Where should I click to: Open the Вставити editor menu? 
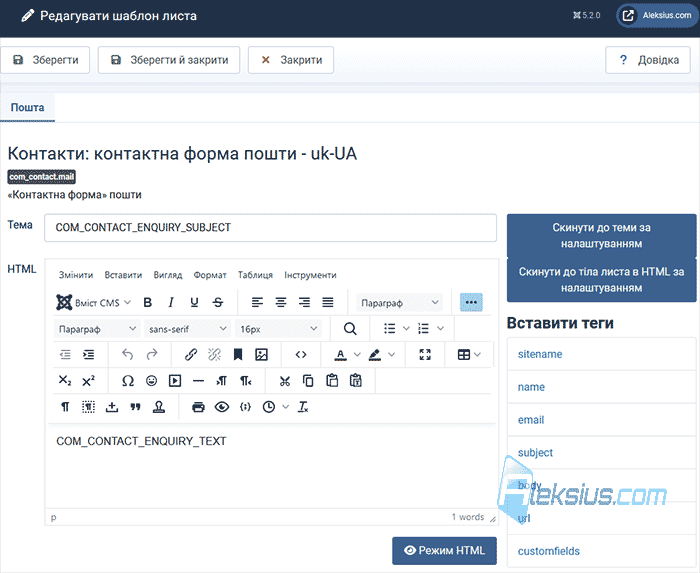(x=123, y=275)
